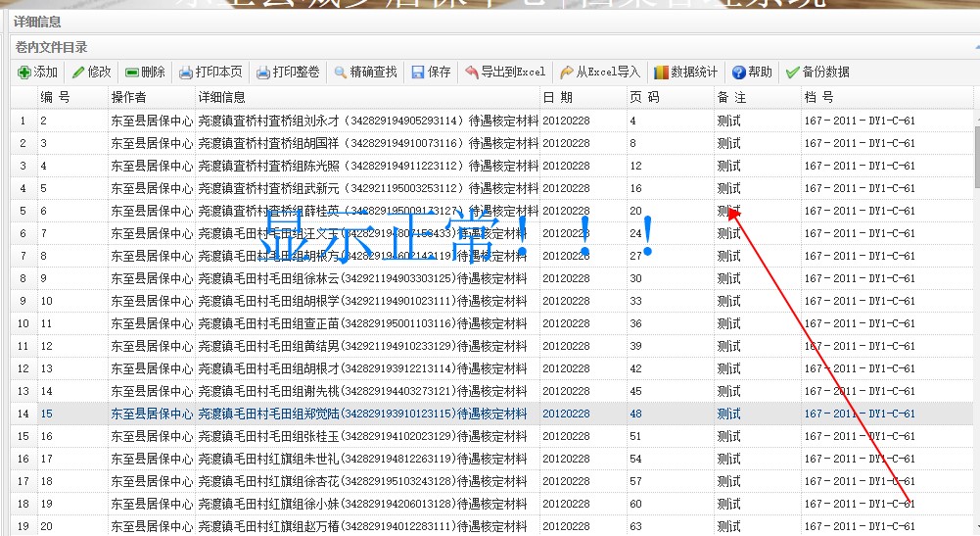Click the 备份数据 button label
This screenshot has height=536, width=980.
coord(825,72)
